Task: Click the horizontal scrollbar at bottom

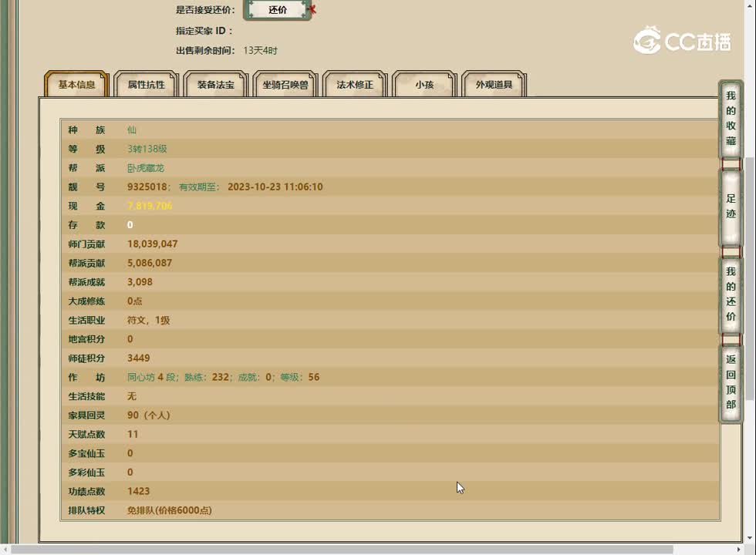Action: click(x=339, y=550)
